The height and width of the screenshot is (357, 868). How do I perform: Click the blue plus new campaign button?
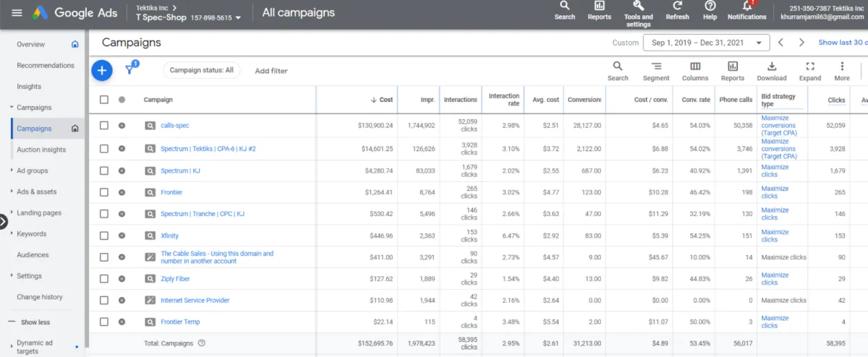coord(102,70)
